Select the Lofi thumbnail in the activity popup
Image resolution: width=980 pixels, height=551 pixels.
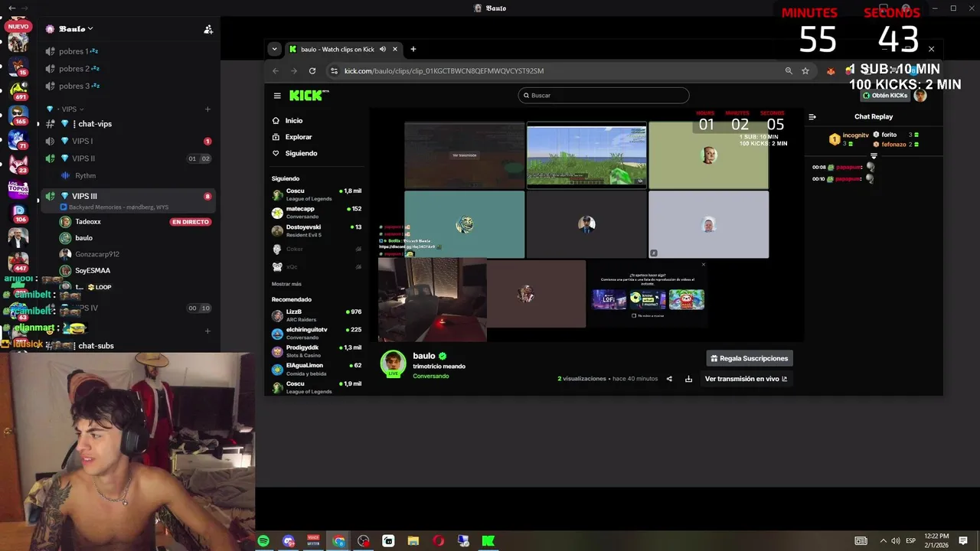click(609, 299)
